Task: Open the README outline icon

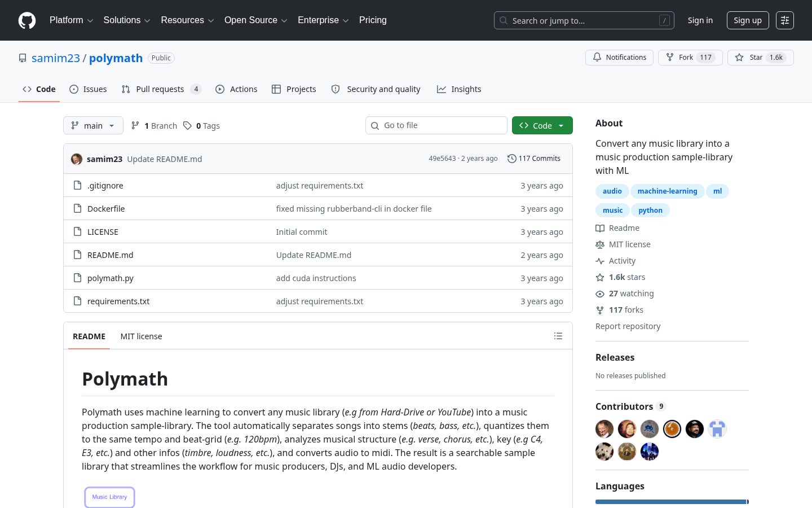Action: 558,336
